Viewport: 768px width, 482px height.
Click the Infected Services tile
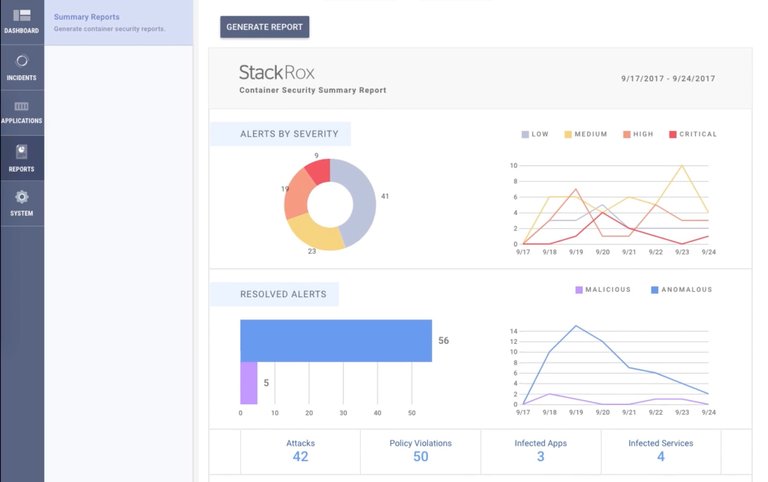(x=661, y=451)
